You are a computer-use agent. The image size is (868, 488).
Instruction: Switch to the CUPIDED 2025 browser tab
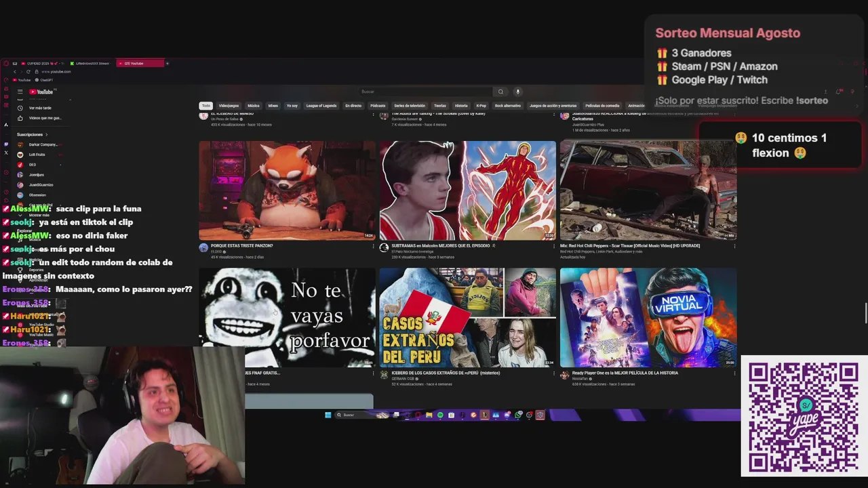coord(43,64)
